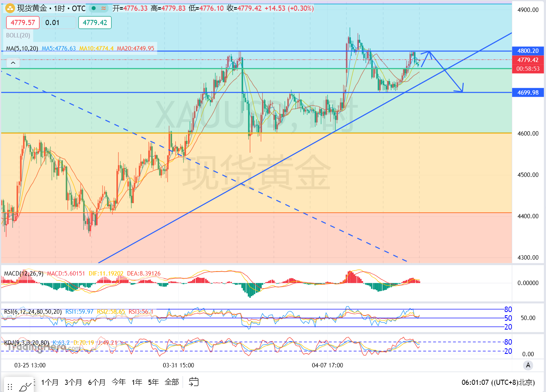Click the DEA:8.39126 value in MACD
The width and height of the screenshot is (546, 392).
click(x=144, y=274)
